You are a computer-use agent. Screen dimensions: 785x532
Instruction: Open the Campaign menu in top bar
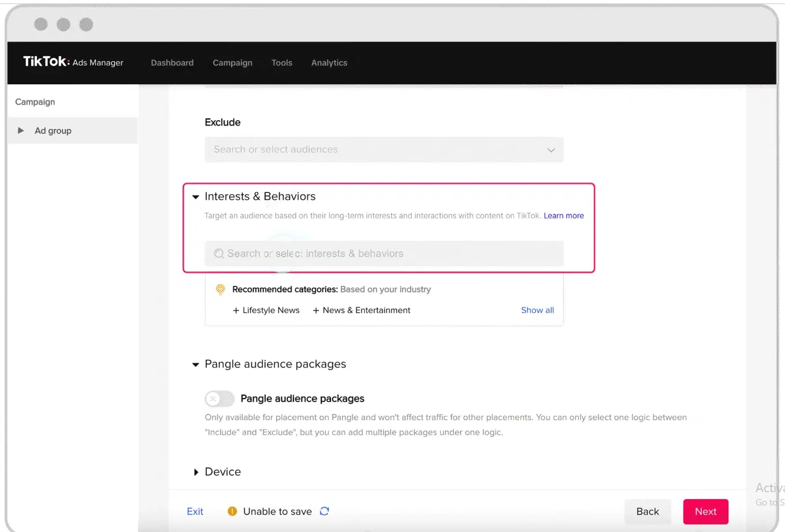tap(232, 63)
